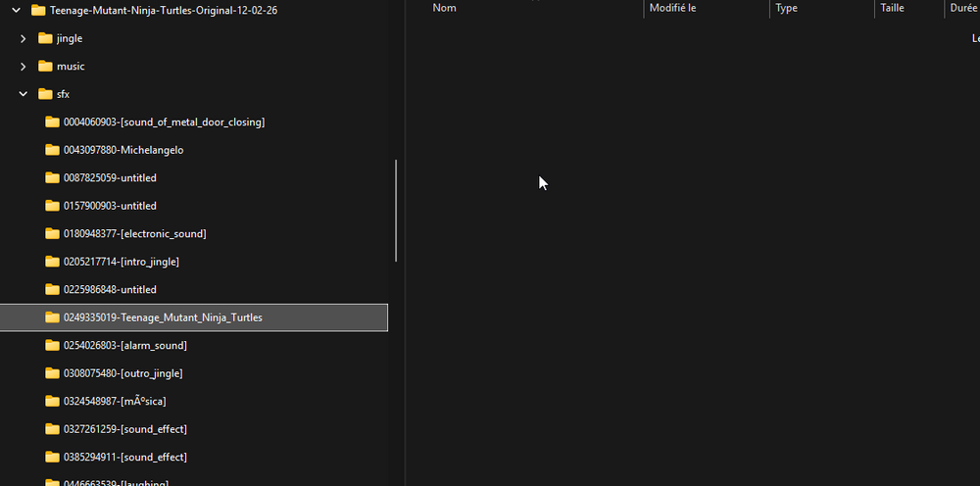This screenshot has width=980, height=486.
Task: Collapse the sfx folder chevron
Action: coord(23,94)
